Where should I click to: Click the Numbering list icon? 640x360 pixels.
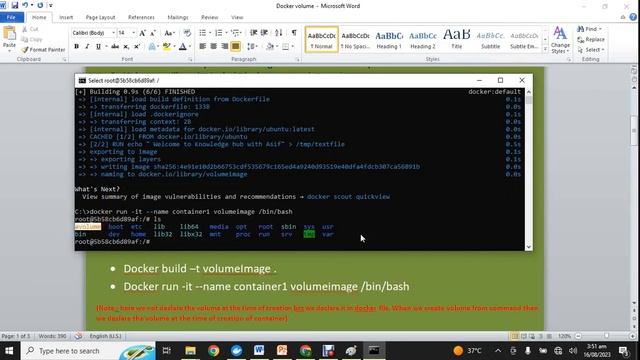pyautogui.click(x=220, y=33)
